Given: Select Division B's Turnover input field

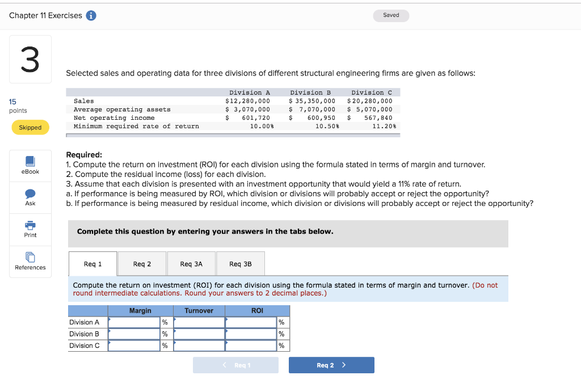Looking at the screenshot, I should [199, 334].
